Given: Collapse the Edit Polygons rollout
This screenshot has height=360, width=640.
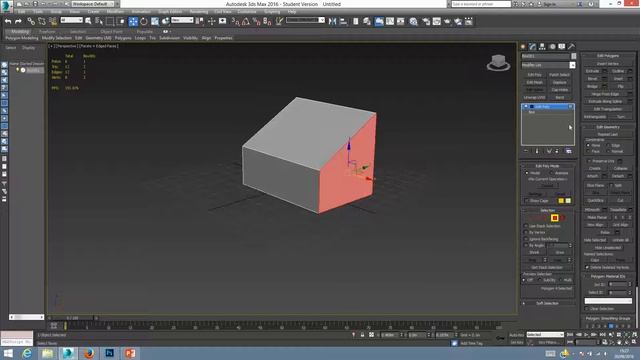Looking at the screenshot, I should (x=608, y=56).
